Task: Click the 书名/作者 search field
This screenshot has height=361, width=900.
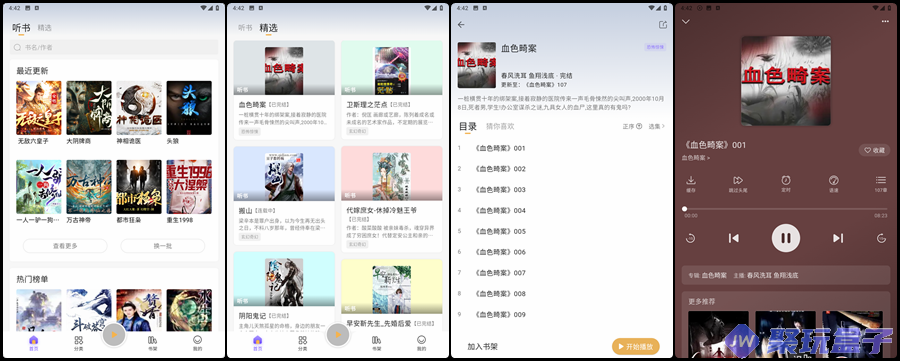Action: pos(114,47)
